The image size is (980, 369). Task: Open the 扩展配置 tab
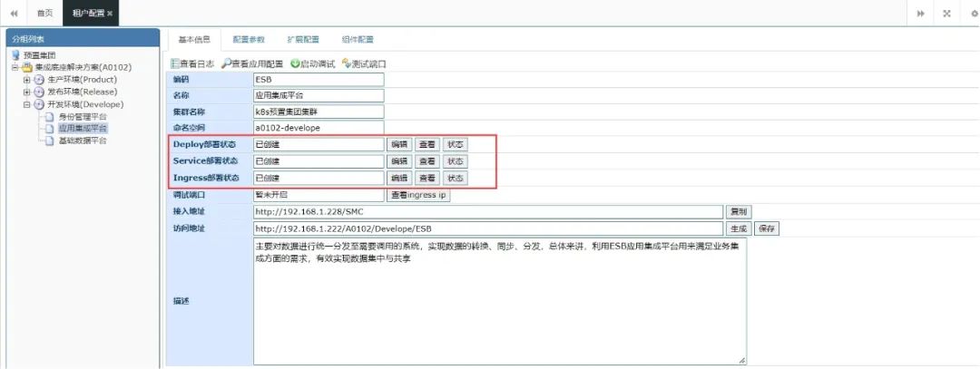(x=303, y=39)
